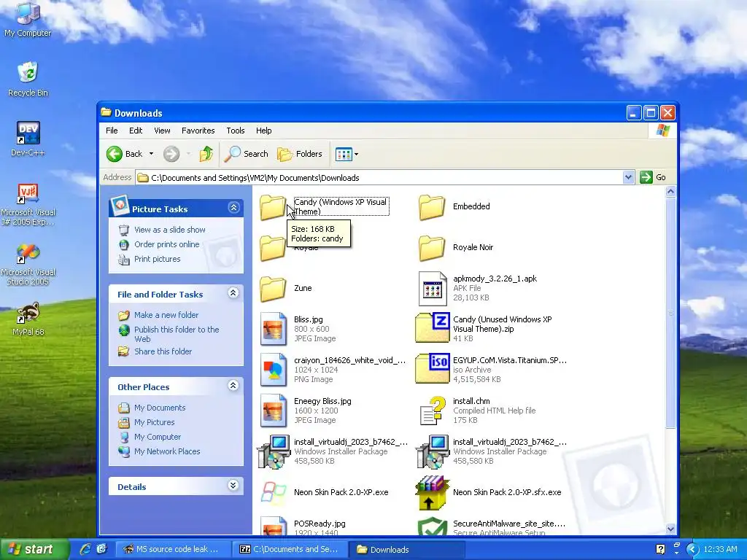This screenshot has width=747, height=560.
Task: Click the Go button
Action: (653, 177)
